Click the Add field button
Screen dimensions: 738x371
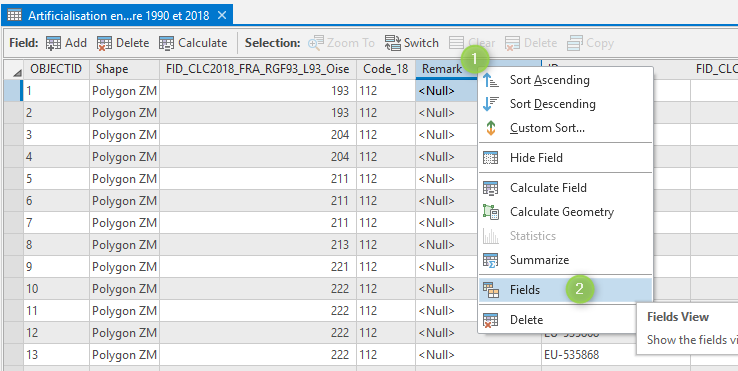[x=66, y=43]
